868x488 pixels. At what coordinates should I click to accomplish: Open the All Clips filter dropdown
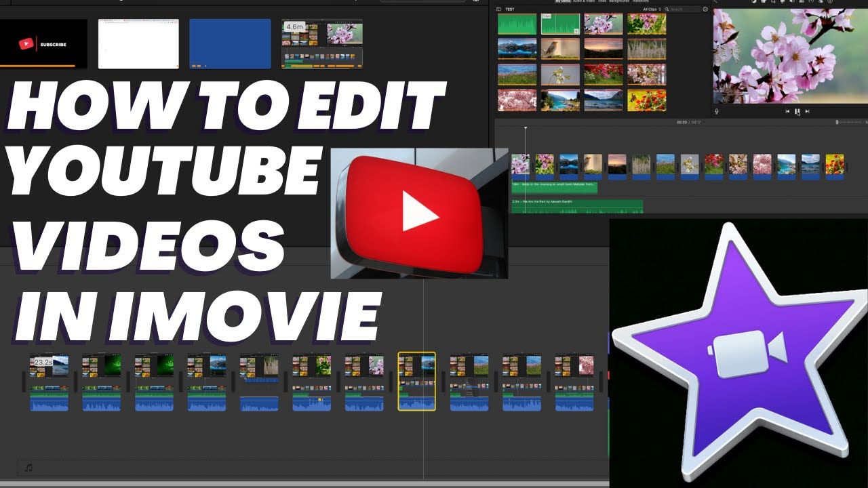652,9
